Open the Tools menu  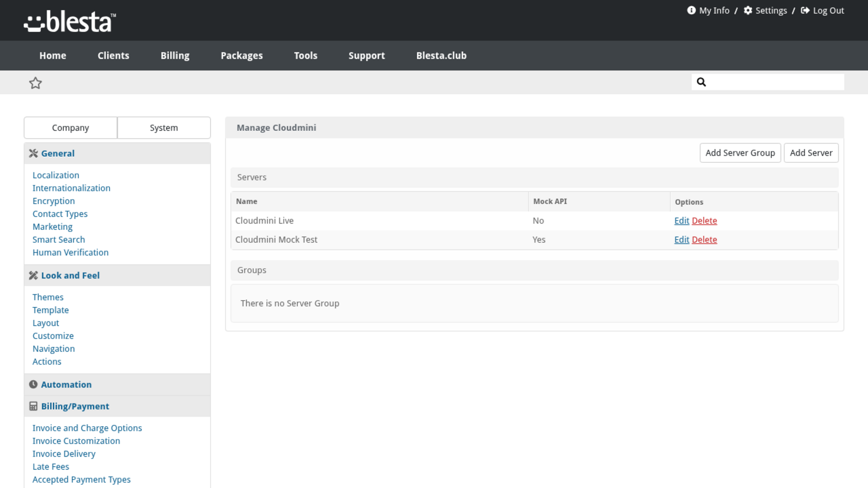click(x=306, y=56)
